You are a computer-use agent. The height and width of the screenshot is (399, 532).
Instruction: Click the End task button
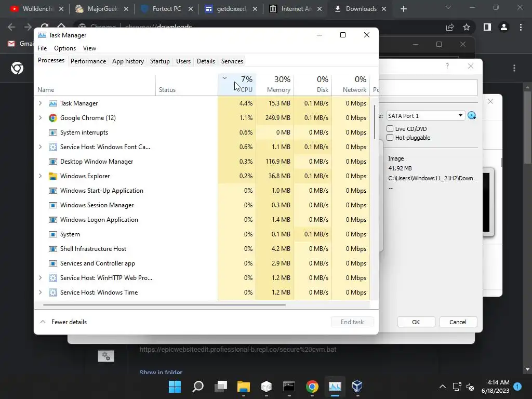click(x=352, y=322)
